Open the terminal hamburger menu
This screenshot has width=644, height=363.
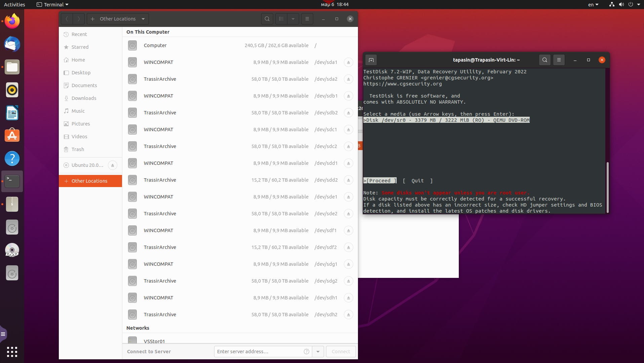[559, 60]
